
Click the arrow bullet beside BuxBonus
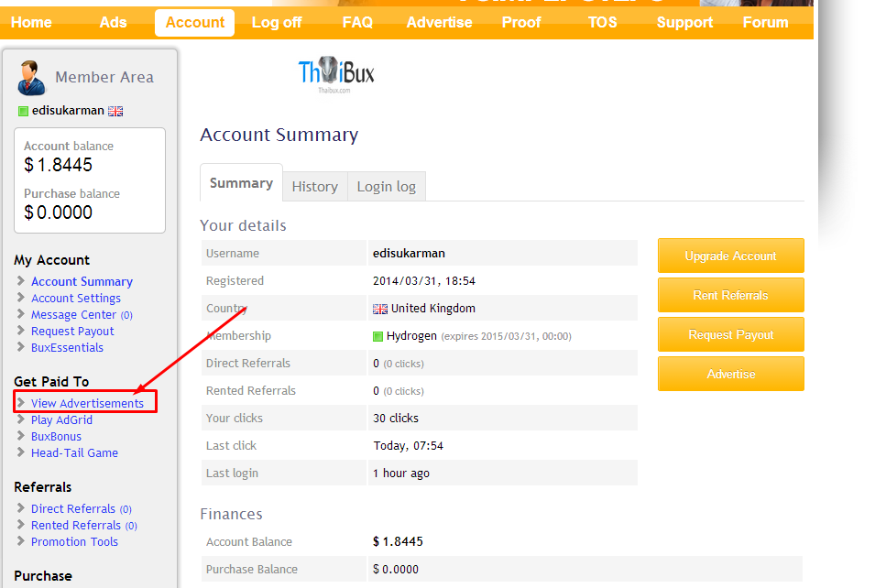point(21,435)
